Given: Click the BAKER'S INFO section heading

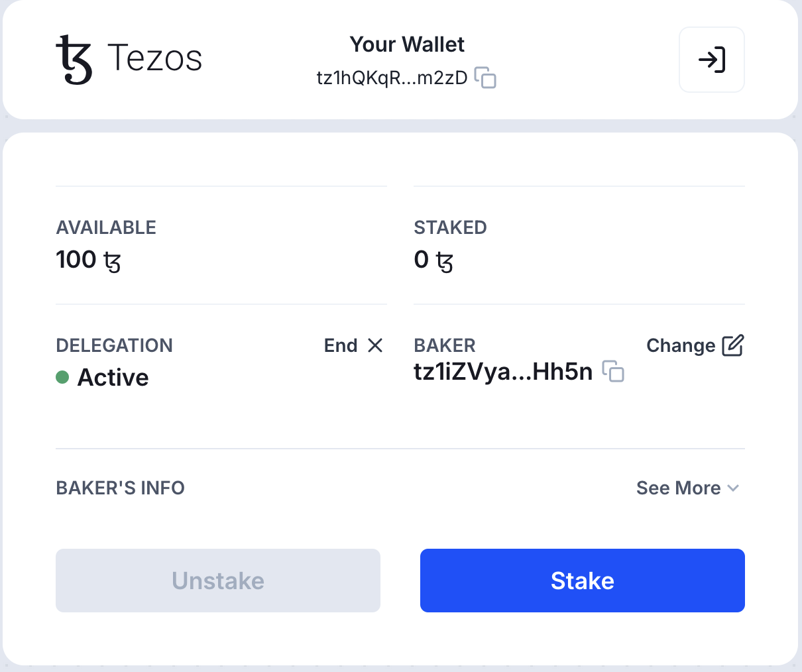Looking at the screenshot, I should click(121, 488).
